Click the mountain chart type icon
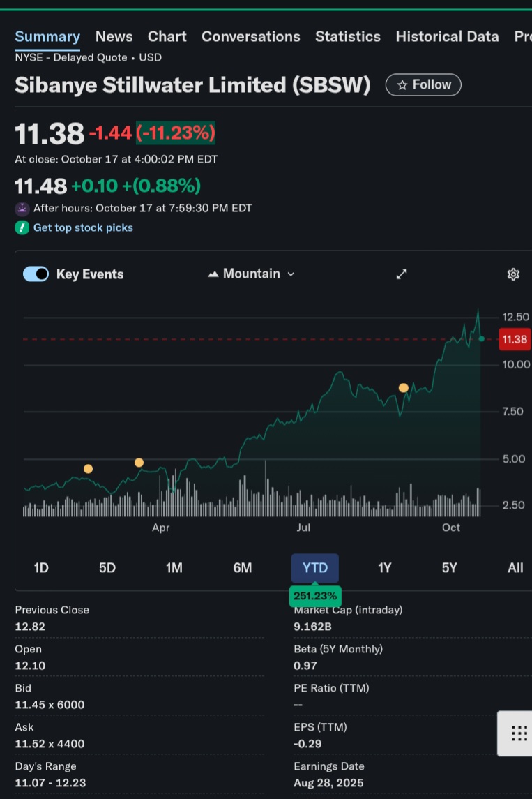Image resolution: width=532 pixels, height=799 pixels. click(213, 274)
